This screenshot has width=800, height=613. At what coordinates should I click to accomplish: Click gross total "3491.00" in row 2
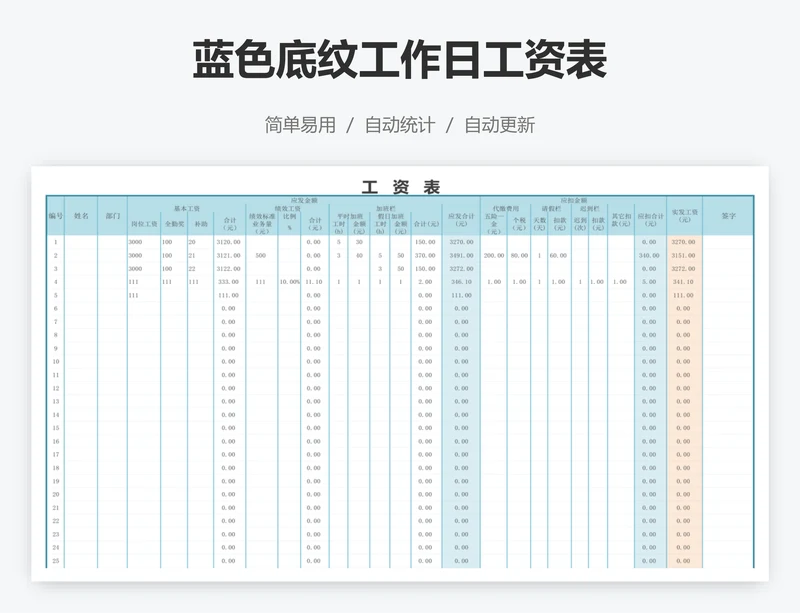pos(461,255)
